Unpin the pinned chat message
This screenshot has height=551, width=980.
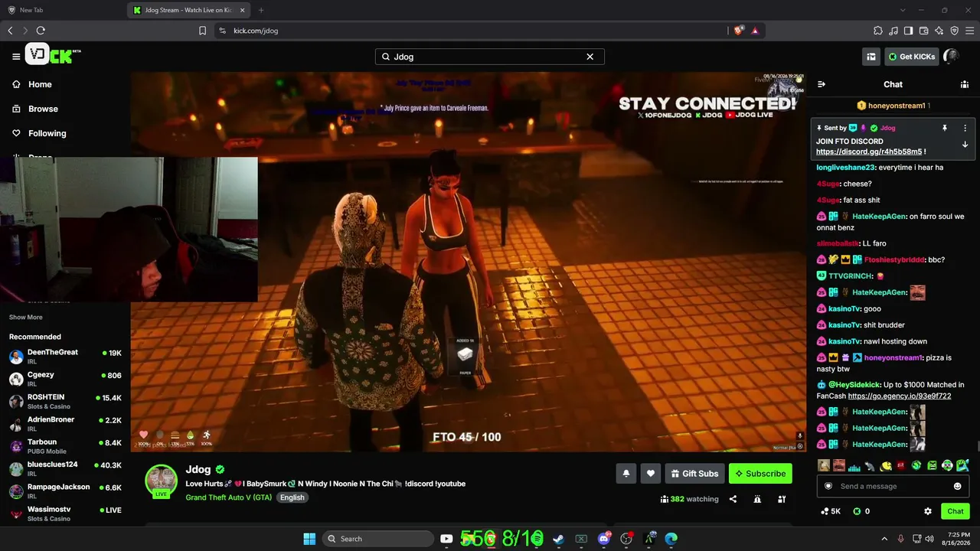coord(945,128)
